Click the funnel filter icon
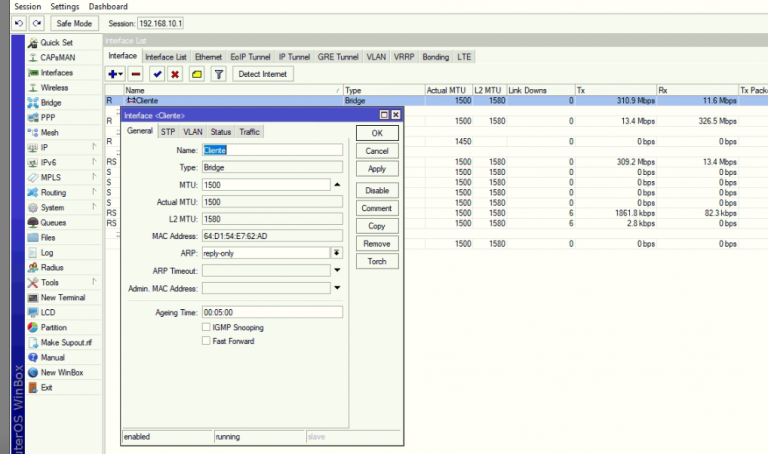This screenshot has width=768, height=454. pos(218,74)
